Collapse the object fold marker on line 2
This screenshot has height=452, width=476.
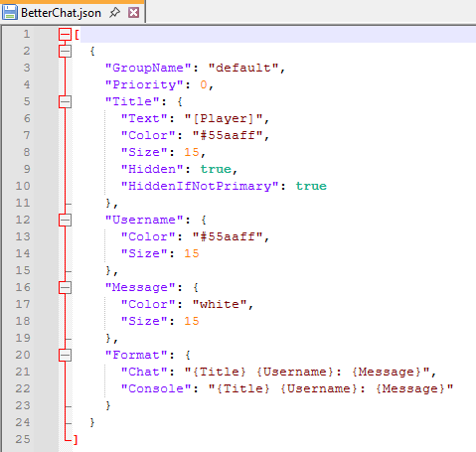click(x=65, y=51)
